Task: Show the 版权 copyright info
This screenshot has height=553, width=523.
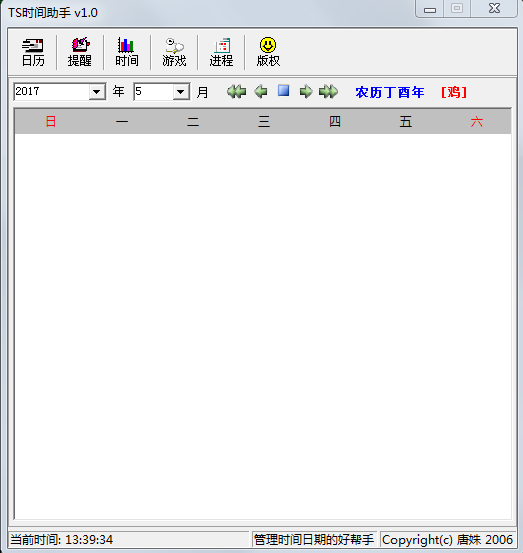Action: 268,53
